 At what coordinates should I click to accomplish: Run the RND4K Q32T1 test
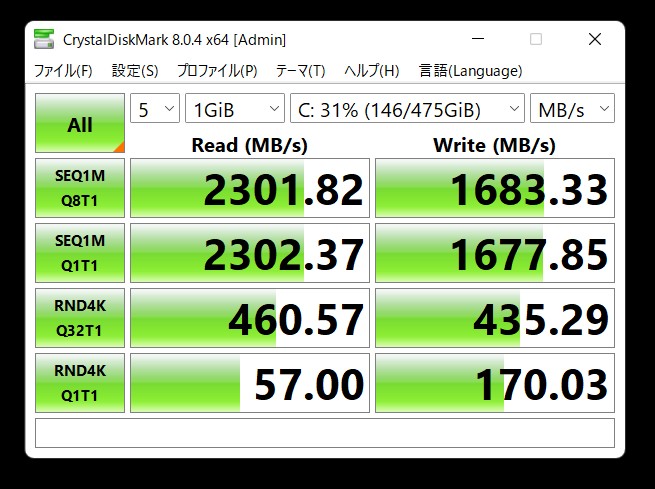80,318
